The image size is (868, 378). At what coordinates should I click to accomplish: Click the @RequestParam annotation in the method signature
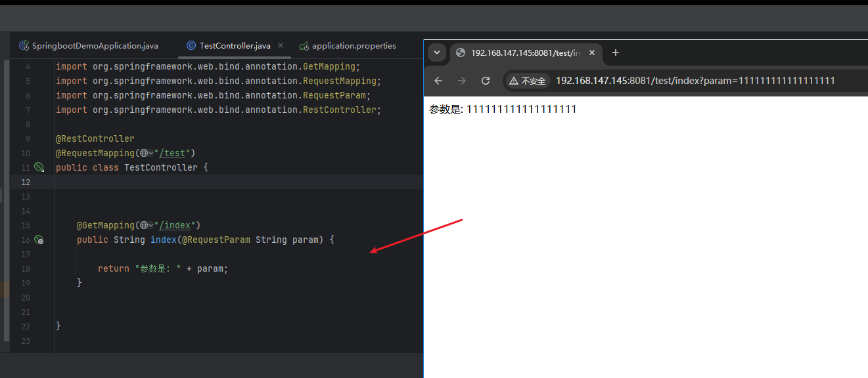[x=216, y=240]
